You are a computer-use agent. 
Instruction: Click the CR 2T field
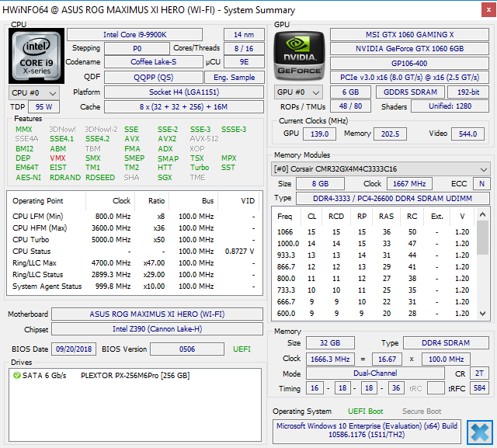click(479, 373)
